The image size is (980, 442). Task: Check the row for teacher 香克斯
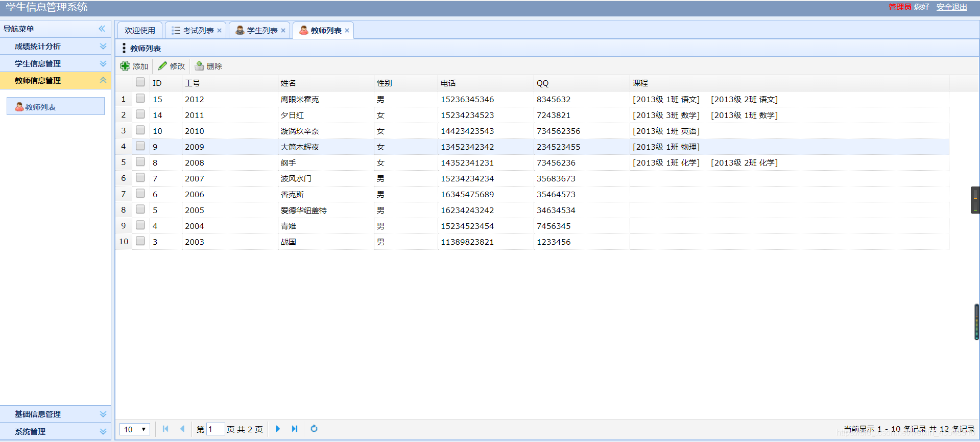tap(140, 194)
